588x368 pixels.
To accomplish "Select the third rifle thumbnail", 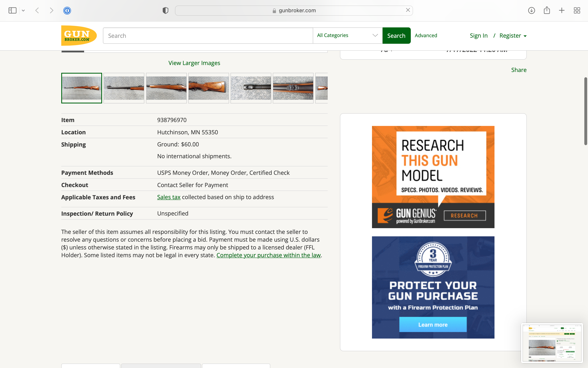I will tap(166, 88).
